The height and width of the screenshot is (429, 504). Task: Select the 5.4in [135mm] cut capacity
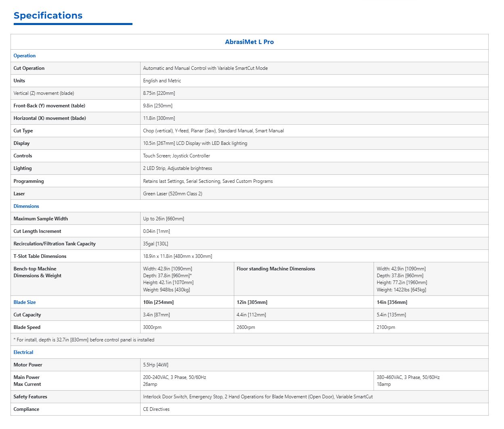pos(391,315)
